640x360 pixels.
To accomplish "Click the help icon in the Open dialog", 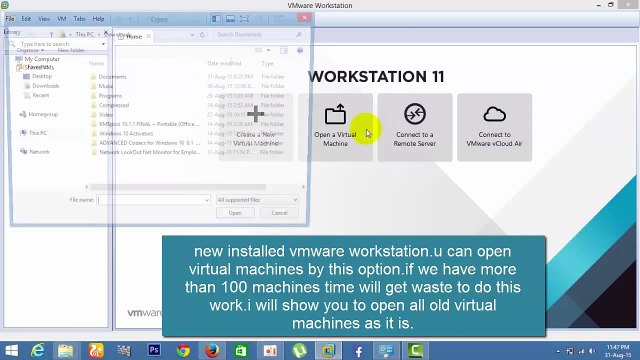I will coord(300,50).
